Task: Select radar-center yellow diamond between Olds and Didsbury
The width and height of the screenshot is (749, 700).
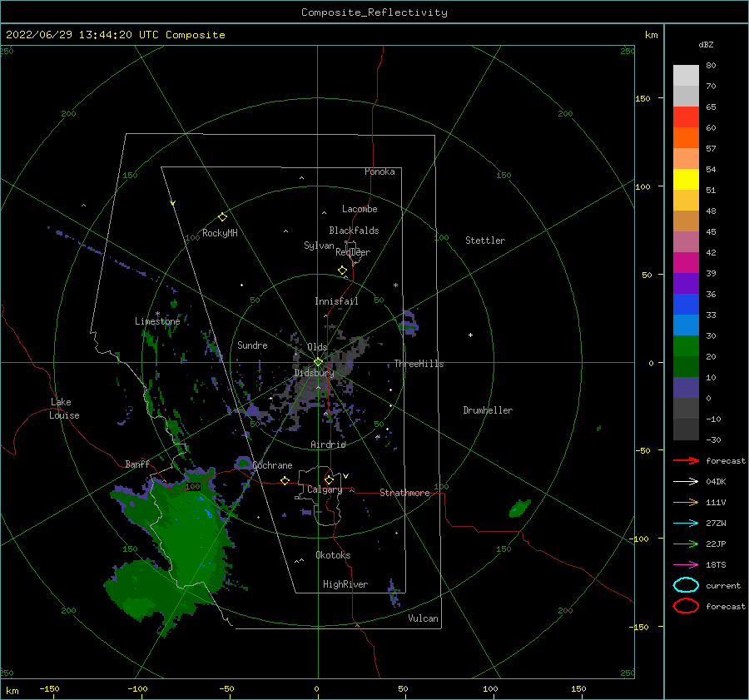Action: tap(318, 362)
